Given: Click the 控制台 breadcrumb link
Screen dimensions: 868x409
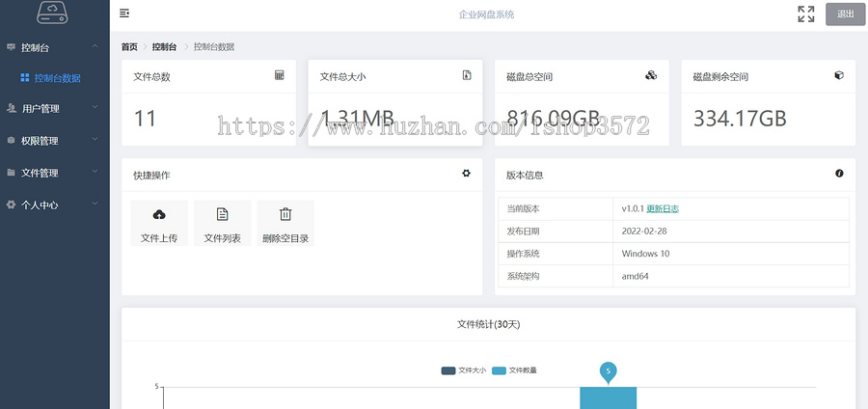Looking at the screenshot, I should pos(164,47).
